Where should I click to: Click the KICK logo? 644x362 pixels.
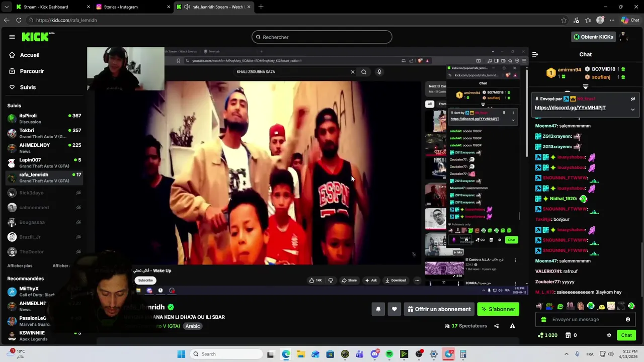pyautogui.click(x=38, y=37)
